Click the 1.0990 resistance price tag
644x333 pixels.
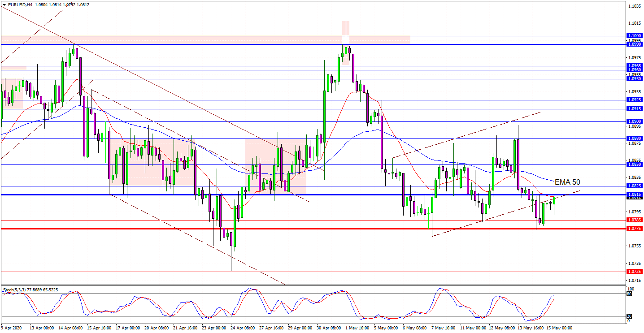pos(634,44)
